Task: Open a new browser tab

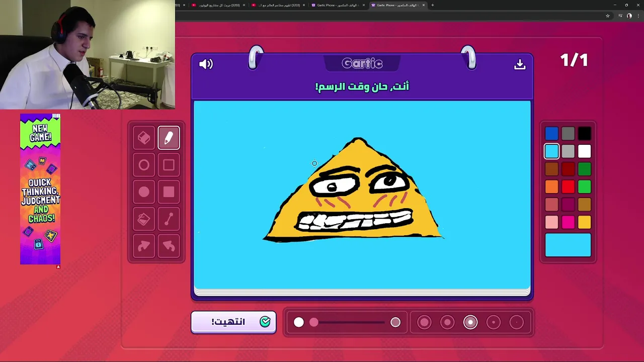Action: (x=432, y=5)
